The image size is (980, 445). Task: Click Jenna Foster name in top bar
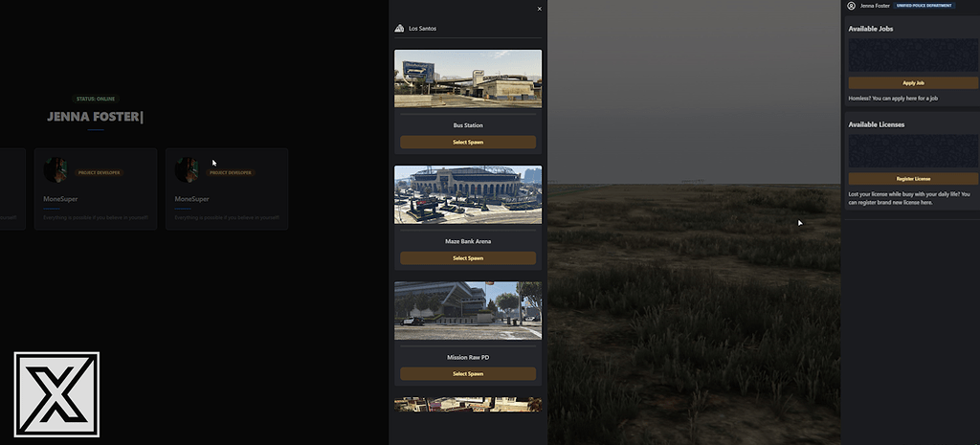(875, 6)
